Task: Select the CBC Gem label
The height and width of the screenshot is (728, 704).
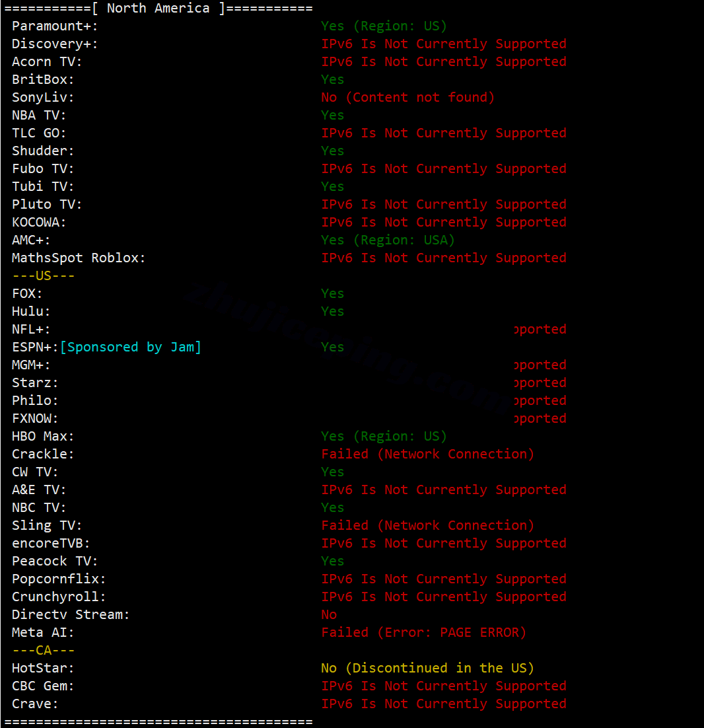Action: [43, 686]
